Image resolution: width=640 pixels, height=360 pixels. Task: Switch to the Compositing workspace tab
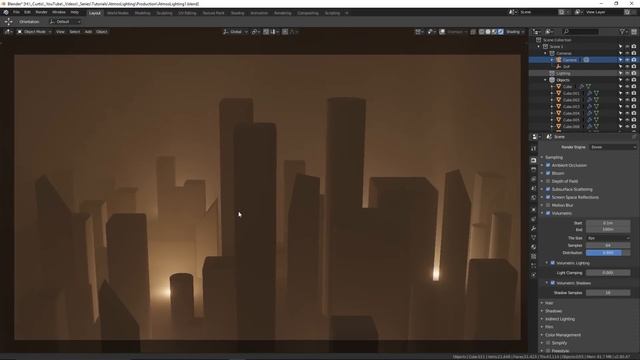point(308,13)
